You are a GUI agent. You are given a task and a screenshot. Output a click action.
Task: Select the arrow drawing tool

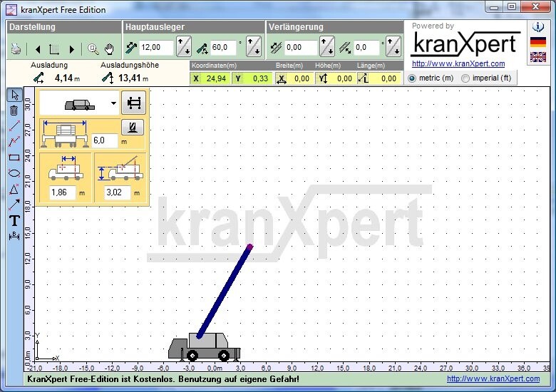point(14,205)
